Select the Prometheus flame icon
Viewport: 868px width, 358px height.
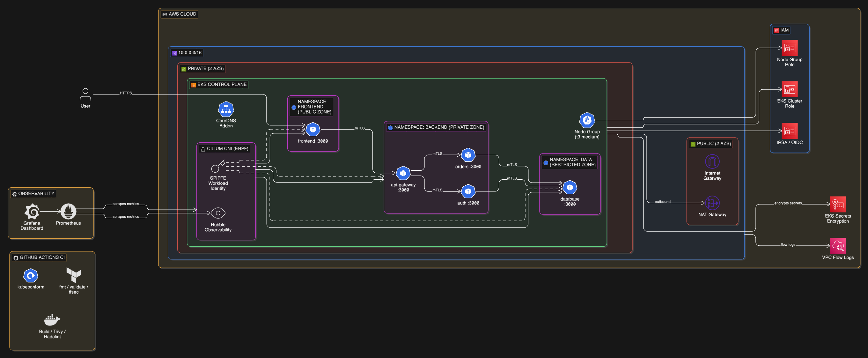click(x=69, y=211)
